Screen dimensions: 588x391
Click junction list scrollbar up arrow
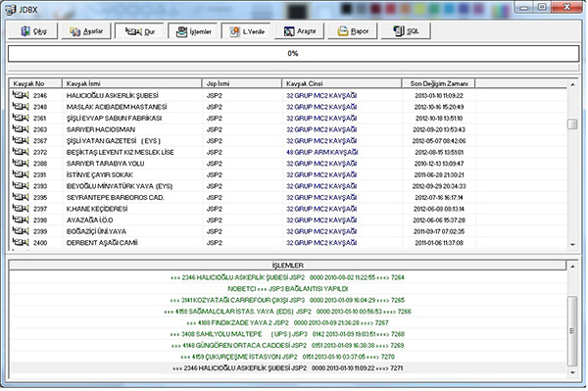point(572,84)
